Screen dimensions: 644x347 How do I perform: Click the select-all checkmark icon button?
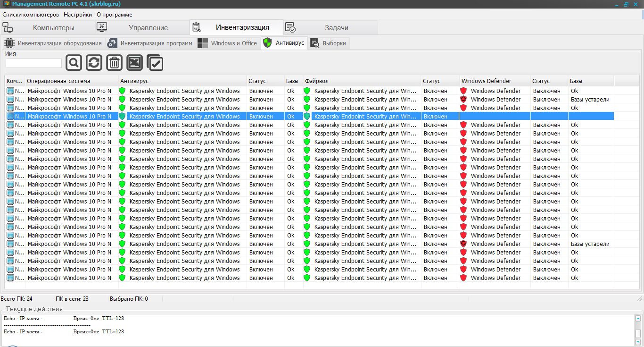[155, 63]
